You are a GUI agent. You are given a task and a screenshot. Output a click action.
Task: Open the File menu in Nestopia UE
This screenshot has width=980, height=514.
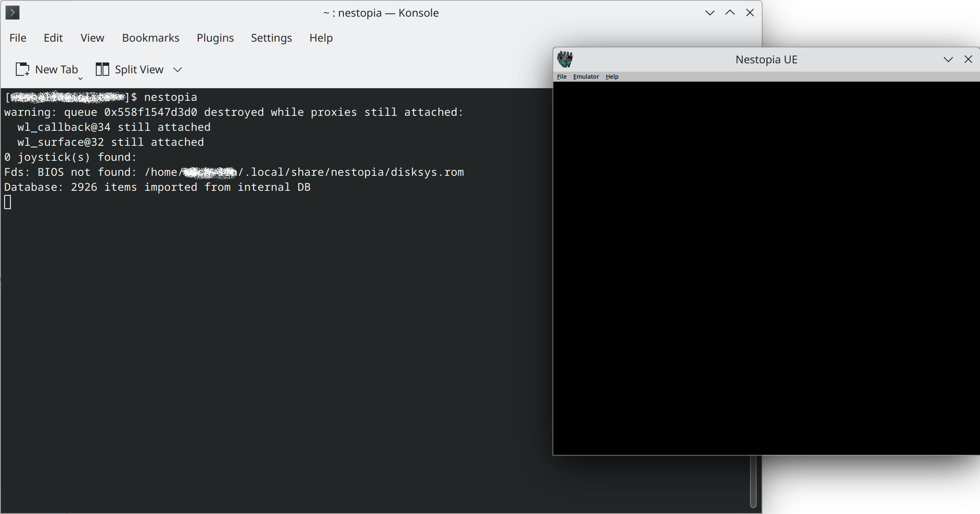pos(561,76)
